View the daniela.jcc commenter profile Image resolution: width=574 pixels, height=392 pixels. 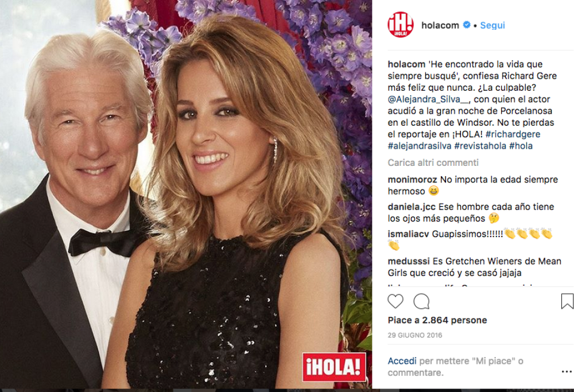pyautogui.click(x=412, y=207)
